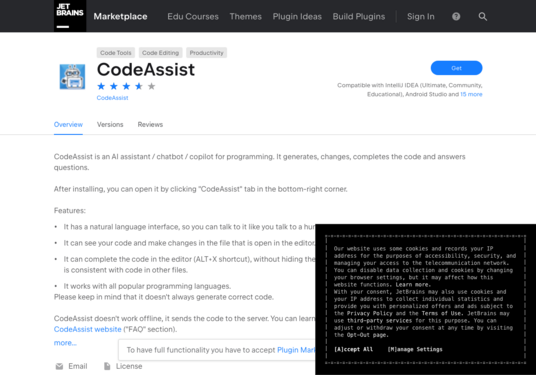
Task: Click the 'Features:' heading text
Action: pos(70,210)
